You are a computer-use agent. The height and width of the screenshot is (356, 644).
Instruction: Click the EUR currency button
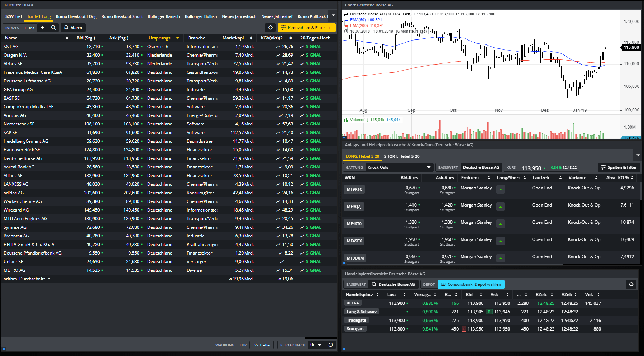click(243, 345)
